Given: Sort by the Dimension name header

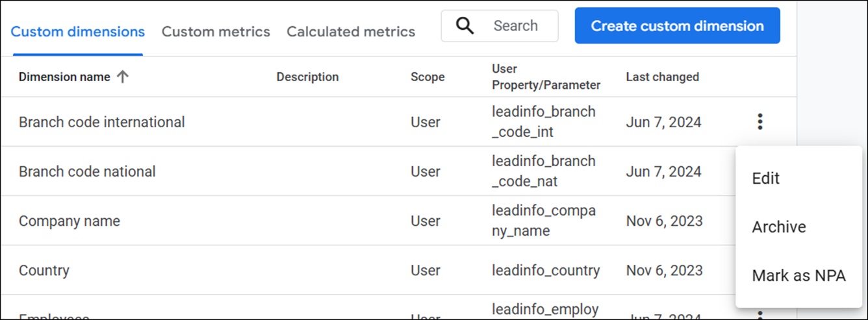Looking at the screenshot, I should 64,77.
